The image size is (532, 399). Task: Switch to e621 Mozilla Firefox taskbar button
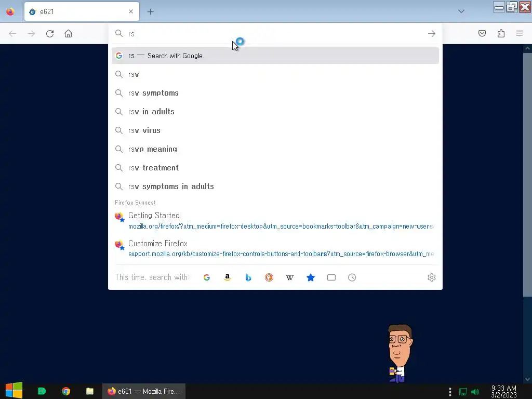144,391
